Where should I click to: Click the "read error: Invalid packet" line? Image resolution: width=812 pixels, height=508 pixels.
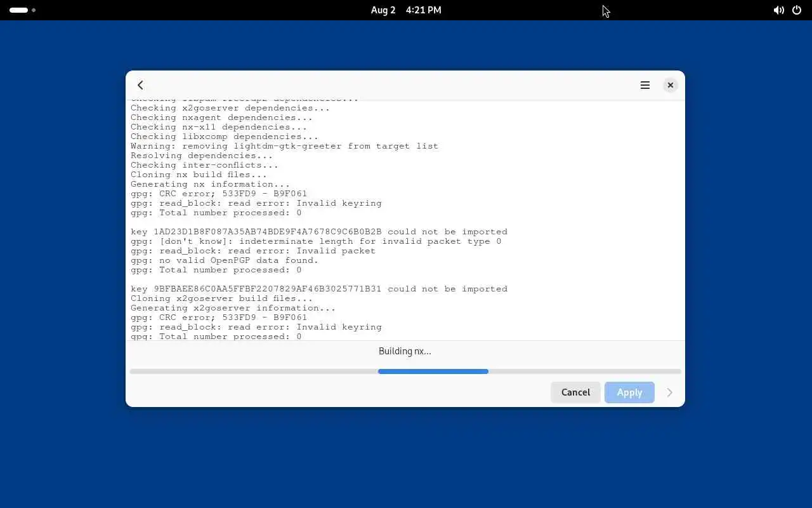(253, 251)
